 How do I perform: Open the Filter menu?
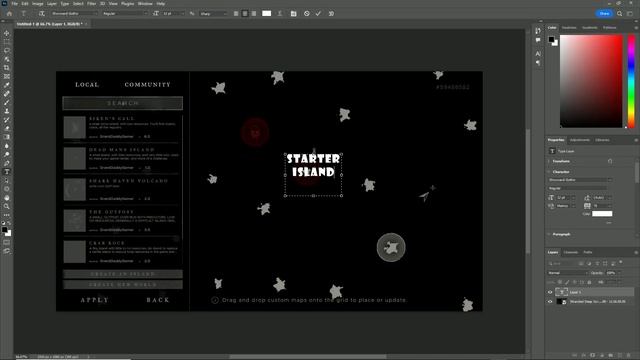pos(92,4)
